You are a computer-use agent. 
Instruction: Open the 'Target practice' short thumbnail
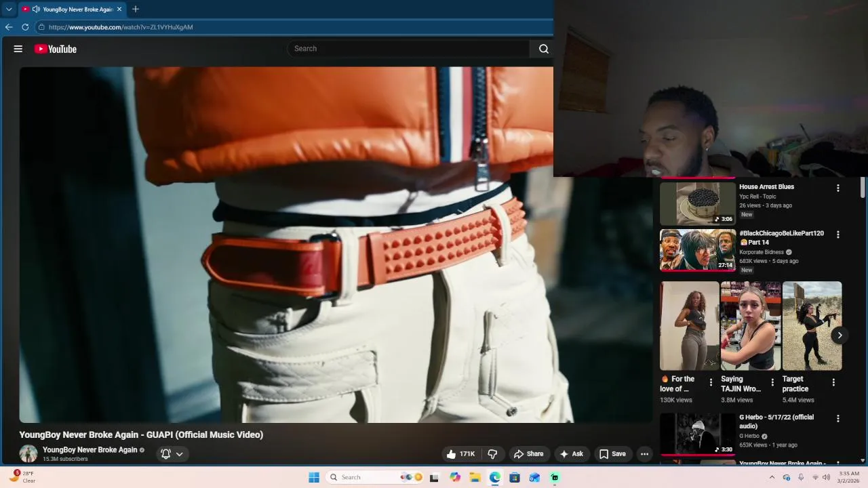812,326
